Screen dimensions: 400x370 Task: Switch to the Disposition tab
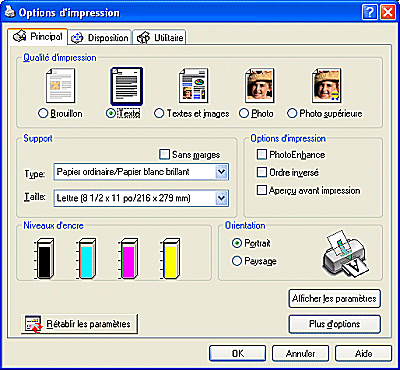click(x=100, y=38)
